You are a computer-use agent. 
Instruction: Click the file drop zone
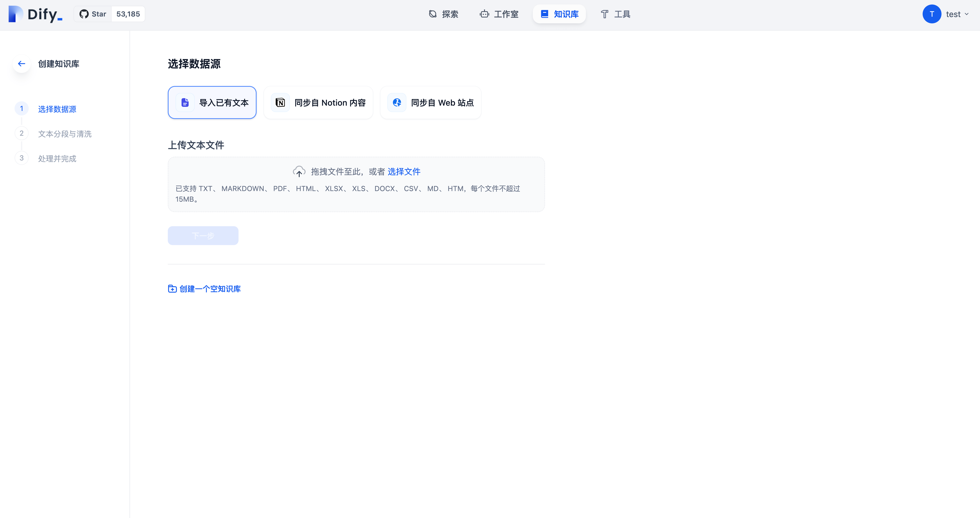(x=356, y=184)
